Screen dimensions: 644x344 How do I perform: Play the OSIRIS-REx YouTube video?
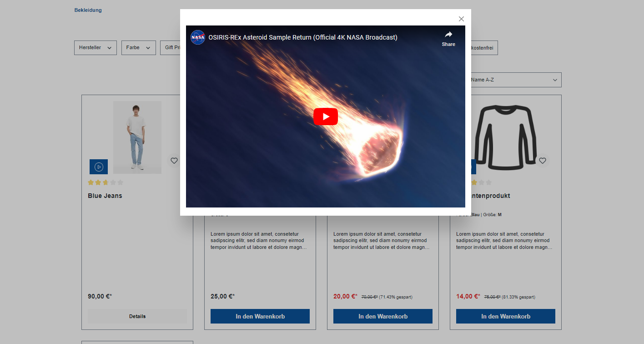tap(326, 116)
